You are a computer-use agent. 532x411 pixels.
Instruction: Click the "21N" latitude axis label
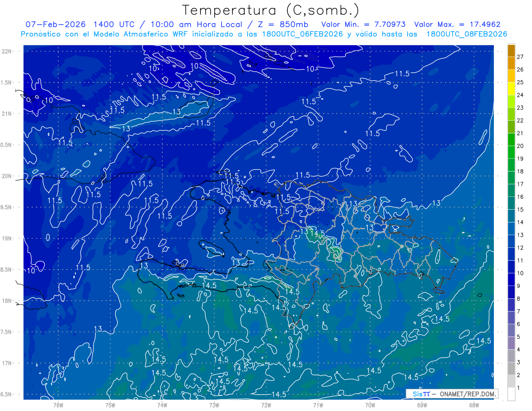(7, 114)
